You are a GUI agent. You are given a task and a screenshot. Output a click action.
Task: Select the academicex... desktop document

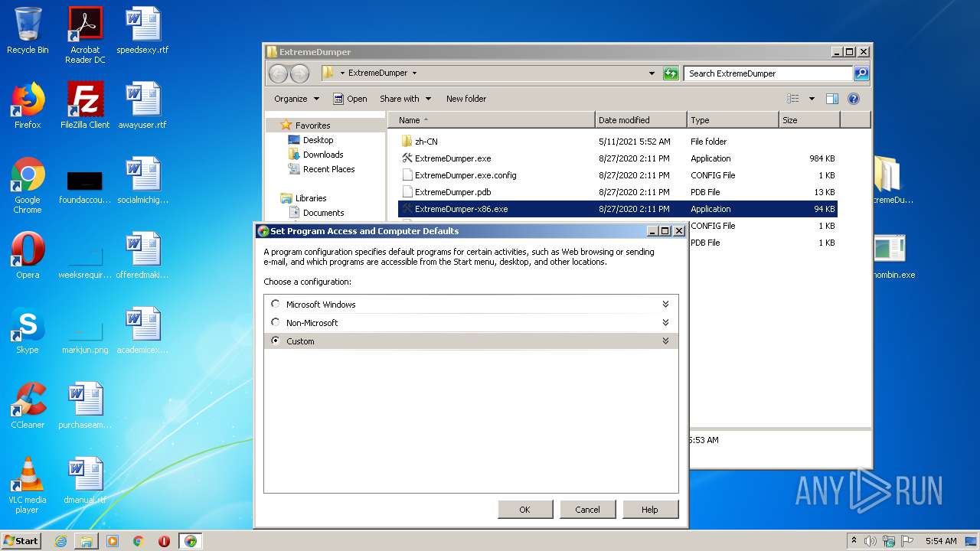tap(142, 331)
